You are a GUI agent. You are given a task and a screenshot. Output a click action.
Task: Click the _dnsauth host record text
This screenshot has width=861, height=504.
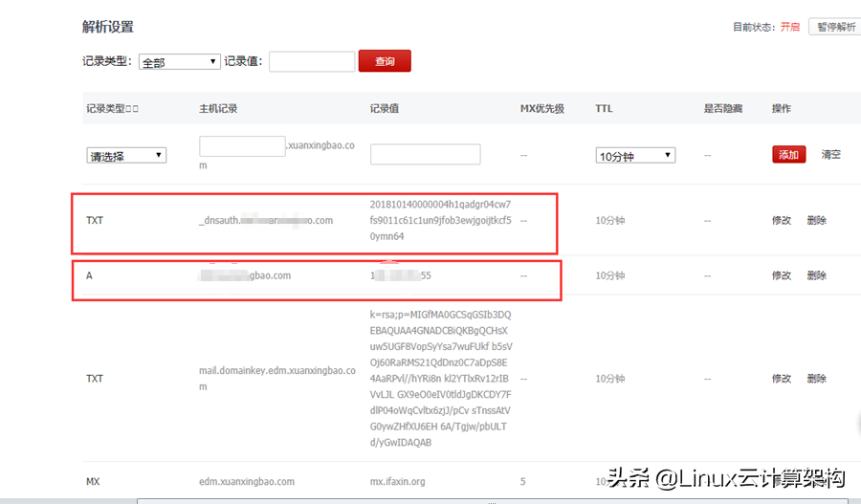click(x=266, y=221)
